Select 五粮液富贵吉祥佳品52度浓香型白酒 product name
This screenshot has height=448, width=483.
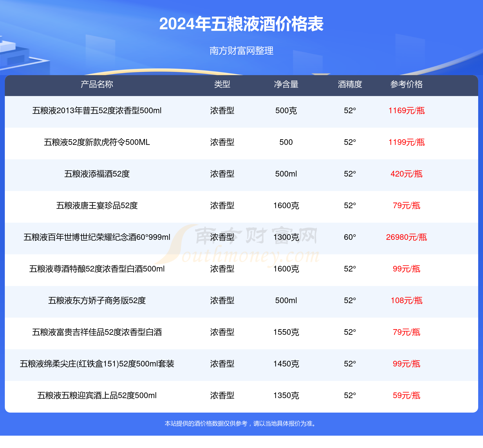(x=97, y=332)
